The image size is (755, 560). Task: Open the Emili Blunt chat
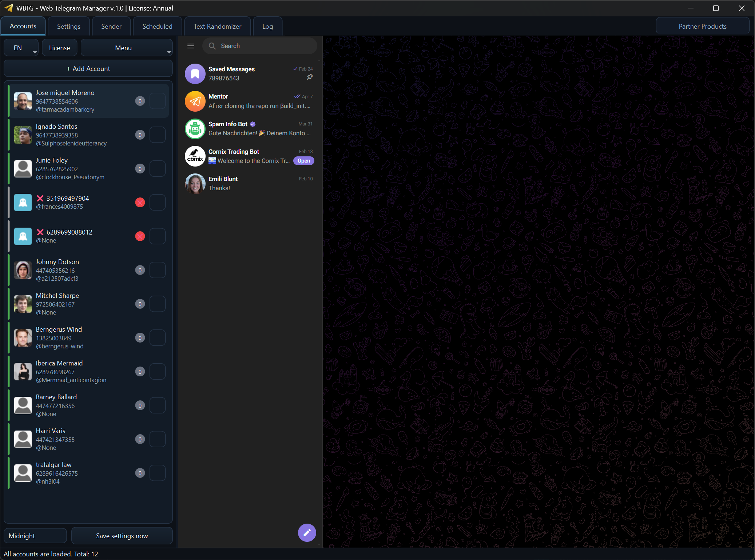click(250, 184)
